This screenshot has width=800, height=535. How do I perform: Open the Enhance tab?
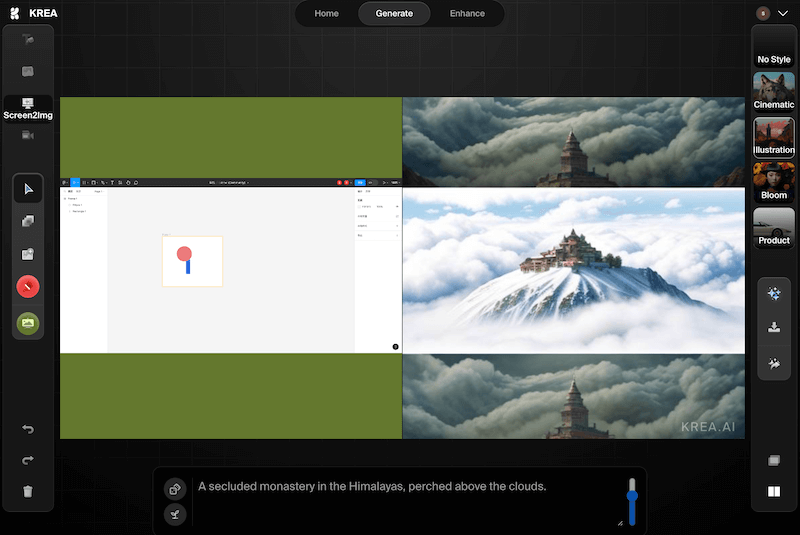[x=467, y=14]
